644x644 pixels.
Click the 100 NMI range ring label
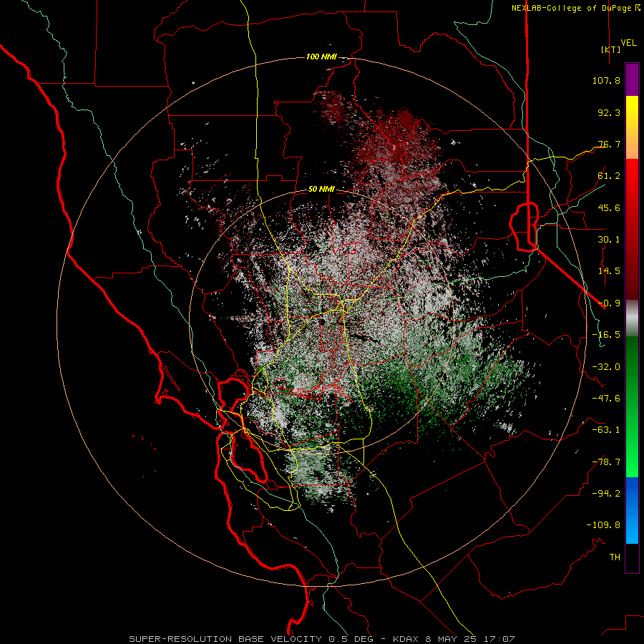[321, 57]
